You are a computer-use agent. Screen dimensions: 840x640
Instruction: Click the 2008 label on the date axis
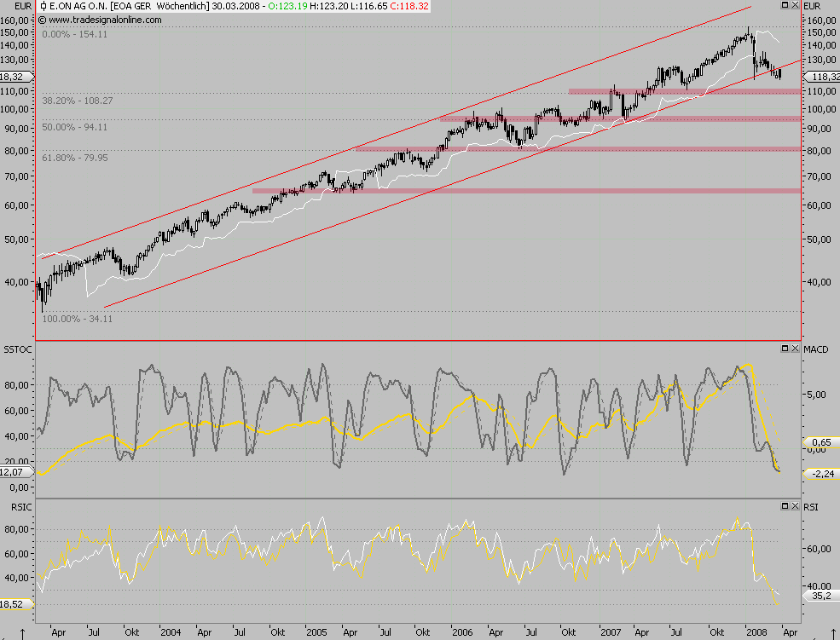pos(756,632)
